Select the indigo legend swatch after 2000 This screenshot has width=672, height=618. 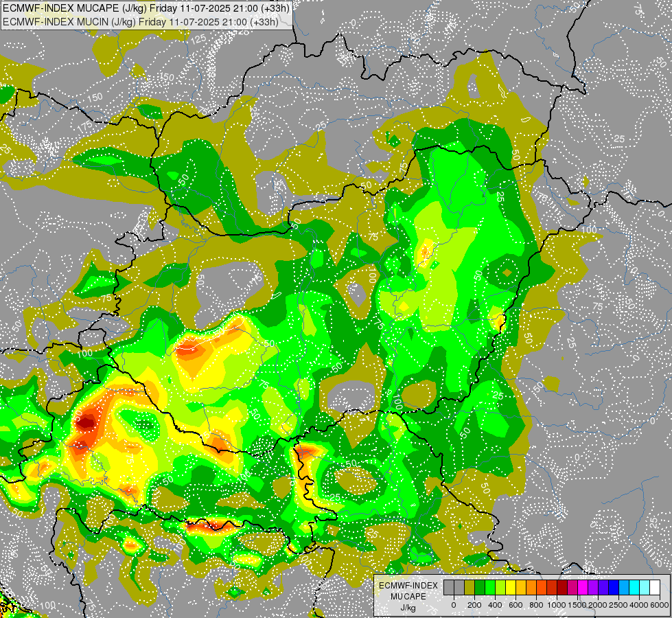point(604,587)
